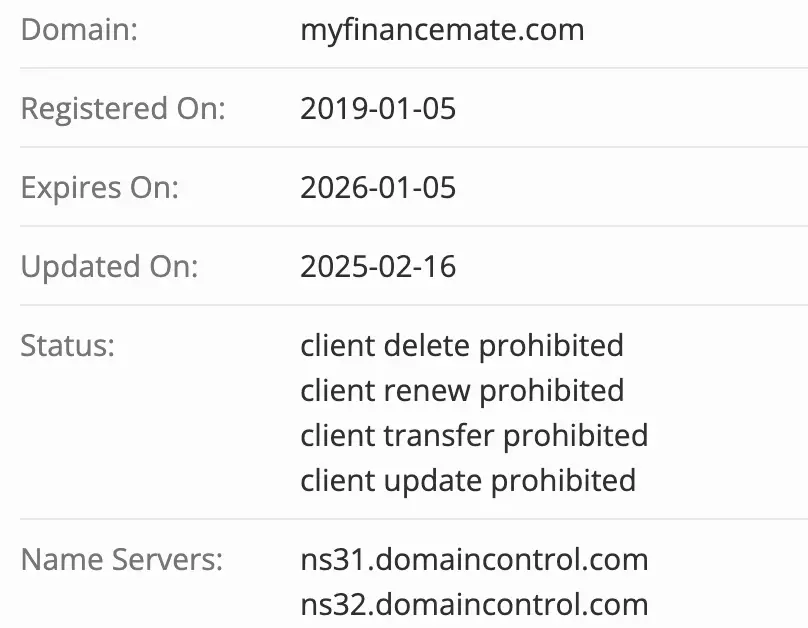Click the Registered On label
This screenshot has width=808, height=628.
pyautogui.click(x=123, y=108)
